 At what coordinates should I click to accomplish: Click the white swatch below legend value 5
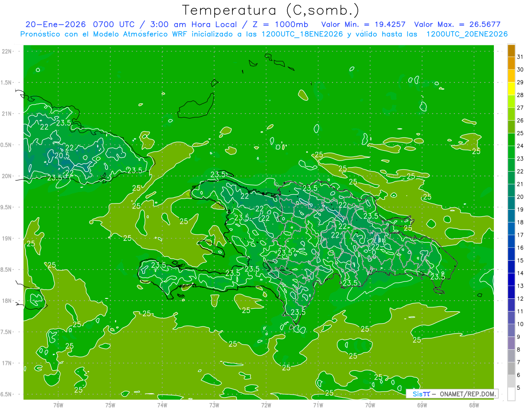511,394
